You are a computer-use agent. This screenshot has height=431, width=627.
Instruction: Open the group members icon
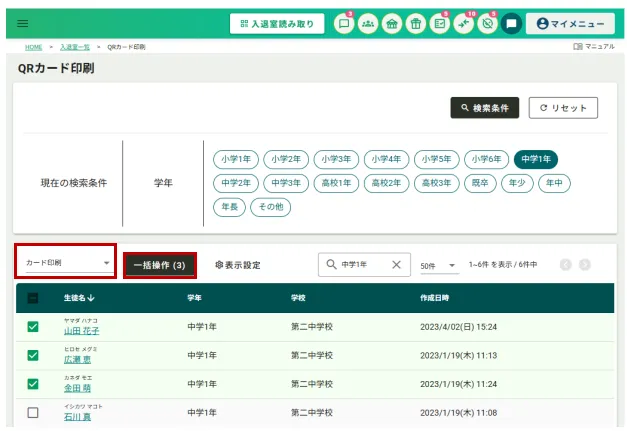pos(368,23)
